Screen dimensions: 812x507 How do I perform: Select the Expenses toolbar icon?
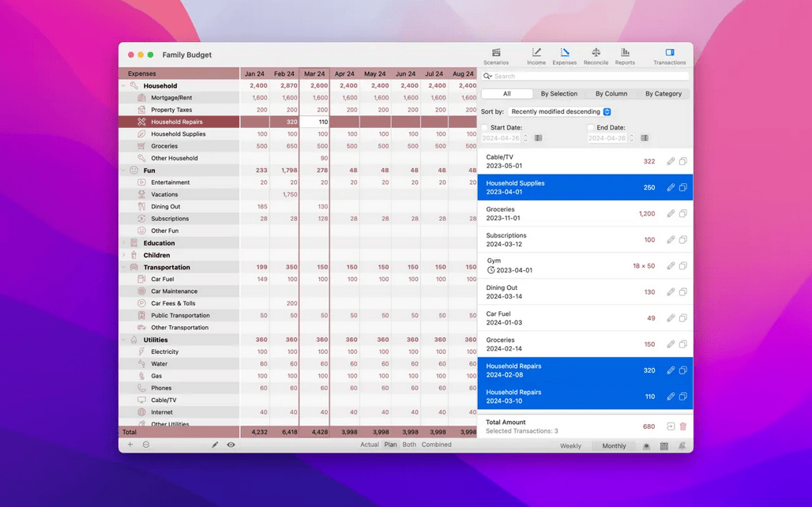tap(565, 56)
